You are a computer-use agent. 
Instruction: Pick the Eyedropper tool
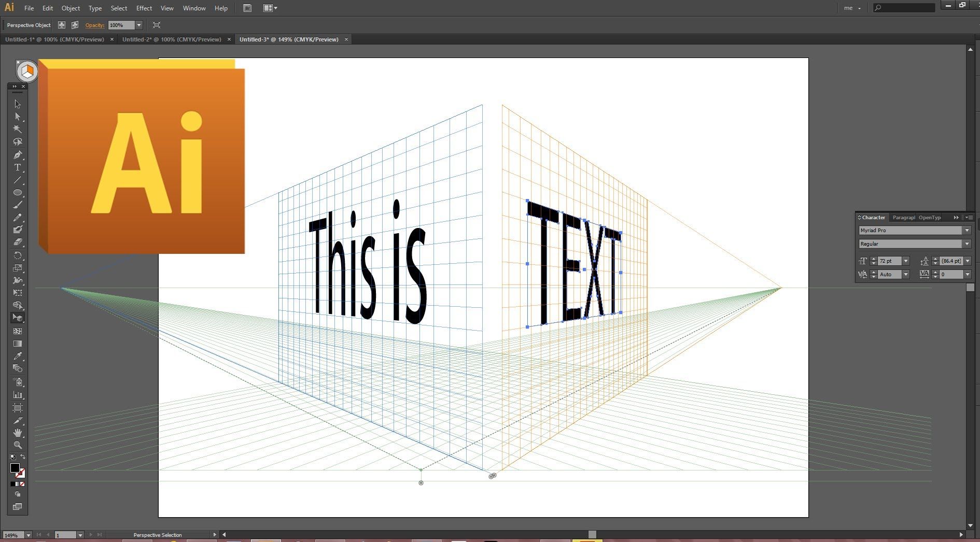pos(18,356)
